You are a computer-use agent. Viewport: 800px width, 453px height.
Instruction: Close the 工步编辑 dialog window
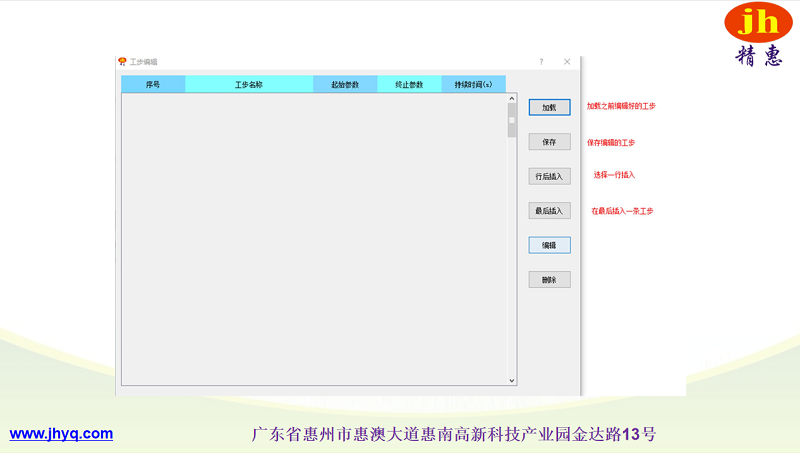(567, 62)
